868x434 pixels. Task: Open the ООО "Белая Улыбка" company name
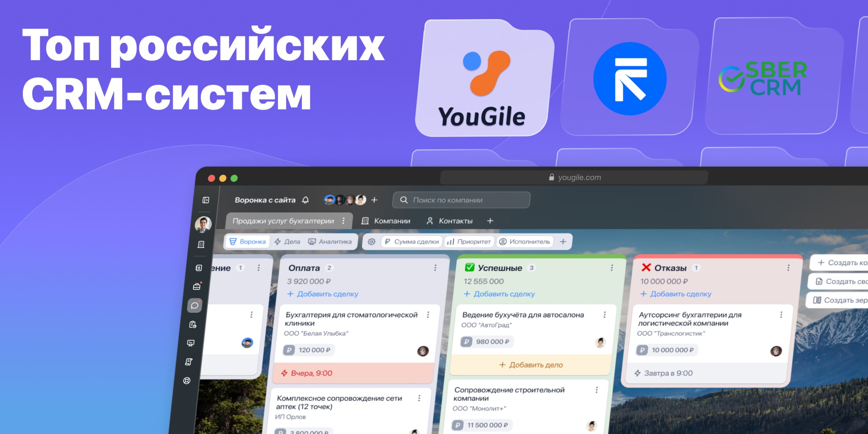pos(316,334)
